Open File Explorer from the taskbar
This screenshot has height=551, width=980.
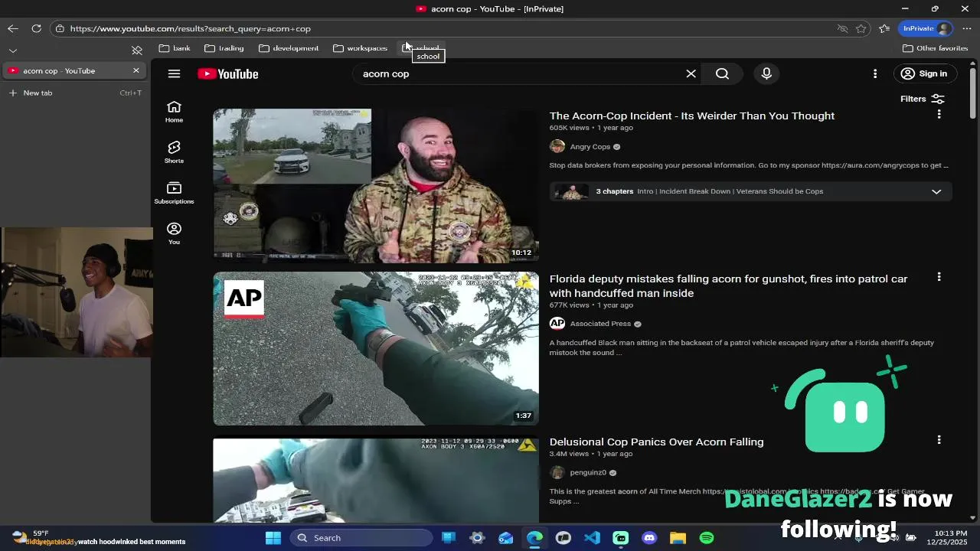[x=678, y=538]
